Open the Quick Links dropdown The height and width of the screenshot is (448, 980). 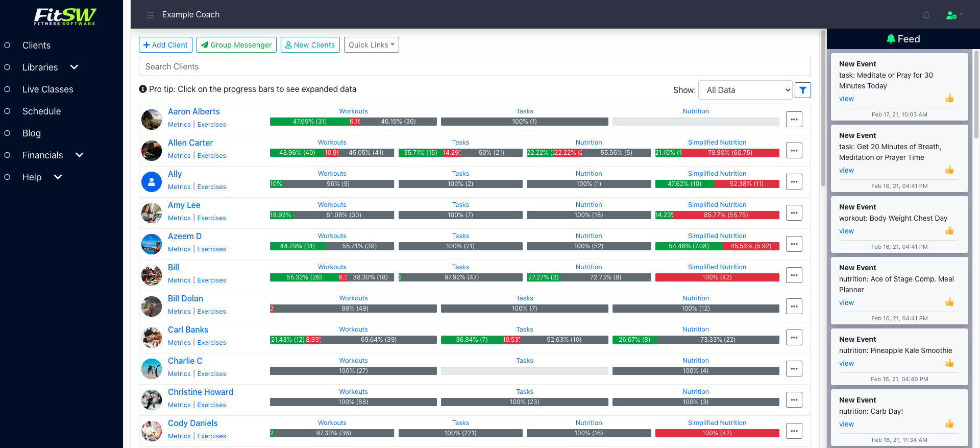(x=371, y=45)
